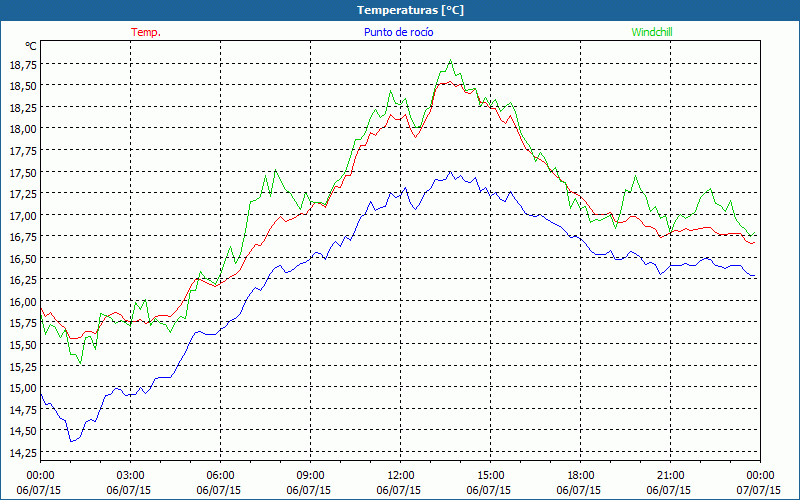
Task: Click the 15,00 y-axis value
Action: tap(23, 388)
